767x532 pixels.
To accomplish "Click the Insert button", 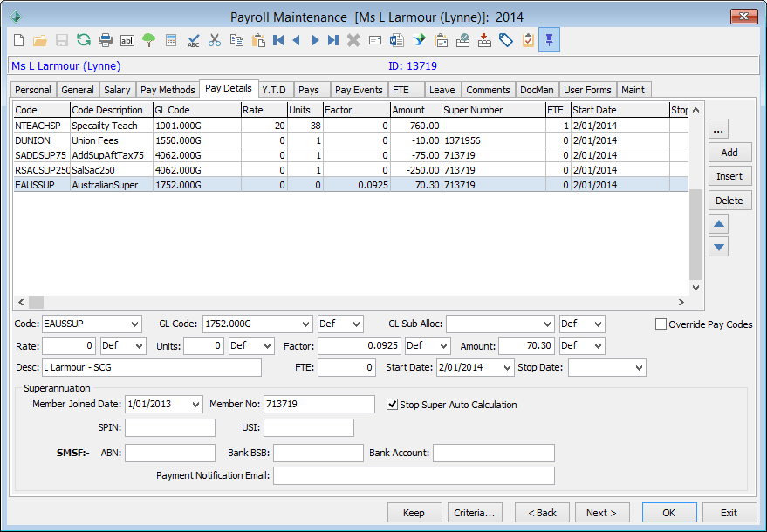I will 729,176.
